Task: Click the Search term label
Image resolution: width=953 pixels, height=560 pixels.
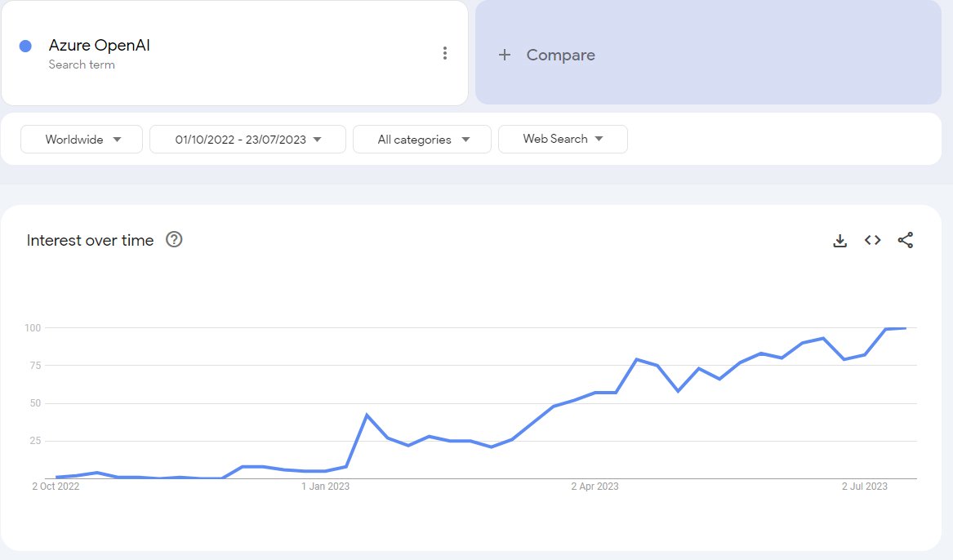Action: point(82,64)
